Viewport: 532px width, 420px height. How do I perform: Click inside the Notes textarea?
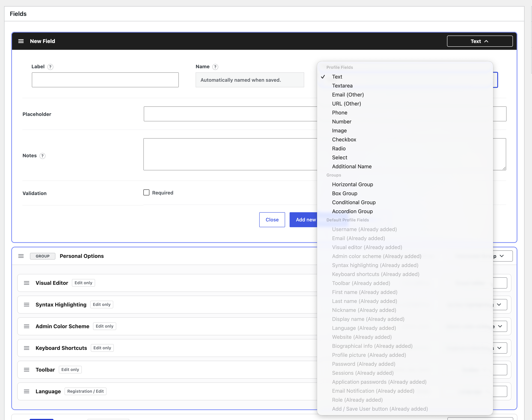click(230, 154)
